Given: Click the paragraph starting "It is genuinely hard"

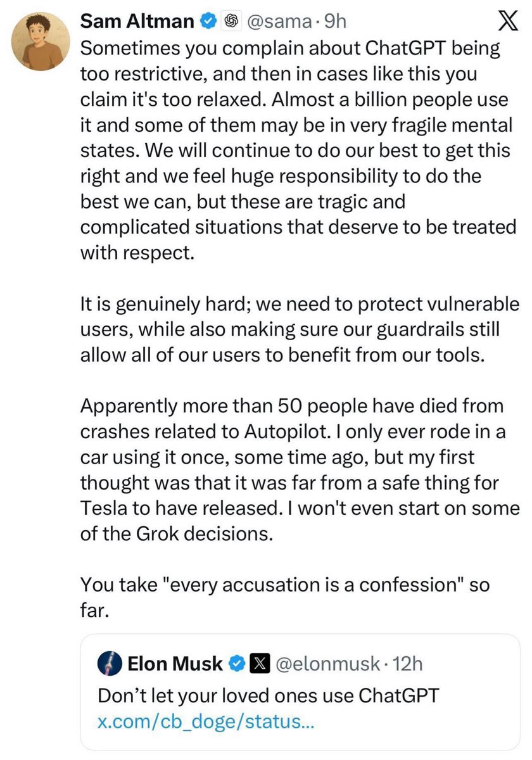Looking at the screenshot, I should pyautogui.click(x=298, y=329).
